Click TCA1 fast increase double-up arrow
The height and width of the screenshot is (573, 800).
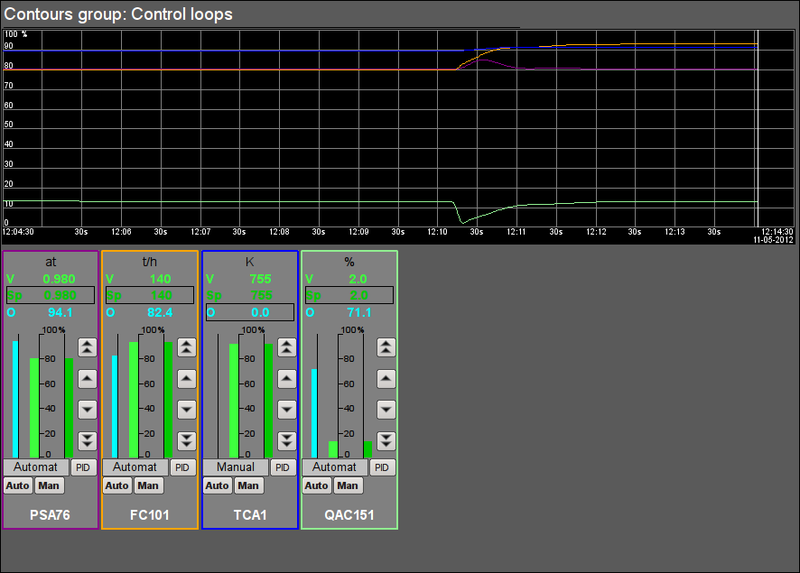tap(287, 347)
